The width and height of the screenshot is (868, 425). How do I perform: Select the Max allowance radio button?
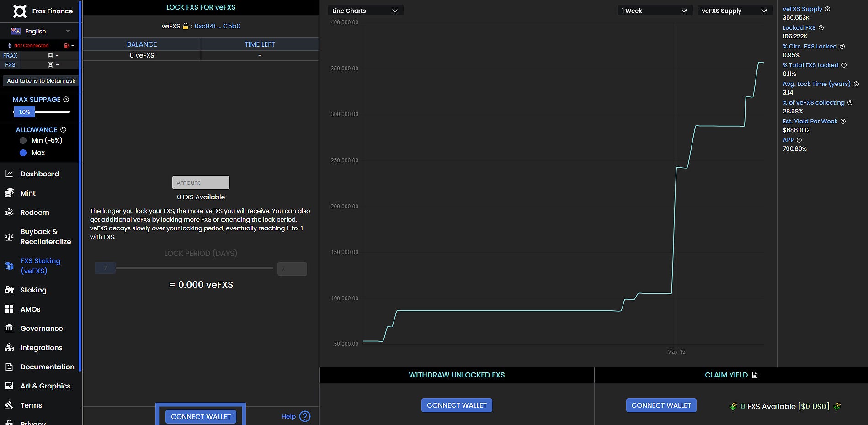point(23,153)
